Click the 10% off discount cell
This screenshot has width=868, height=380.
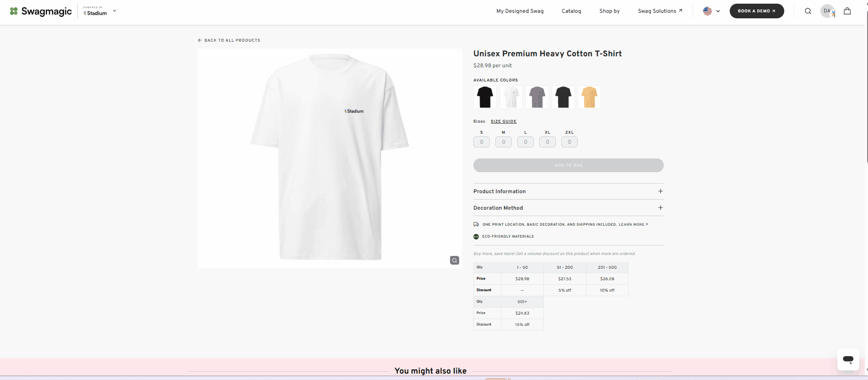pos(608,290)
